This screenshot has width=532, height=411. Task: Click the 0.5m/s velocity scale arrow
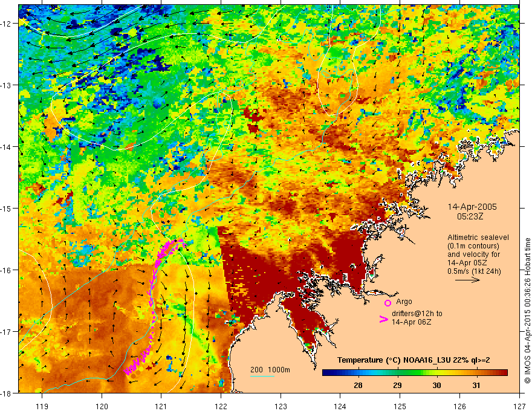pos(467,280)
